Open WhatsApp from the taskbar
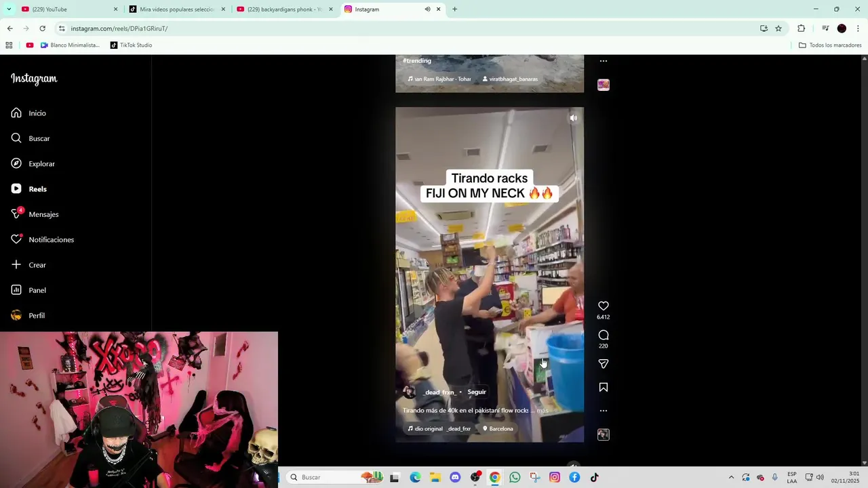Screen dimensions: 868x488 click(x=515, y=477)
